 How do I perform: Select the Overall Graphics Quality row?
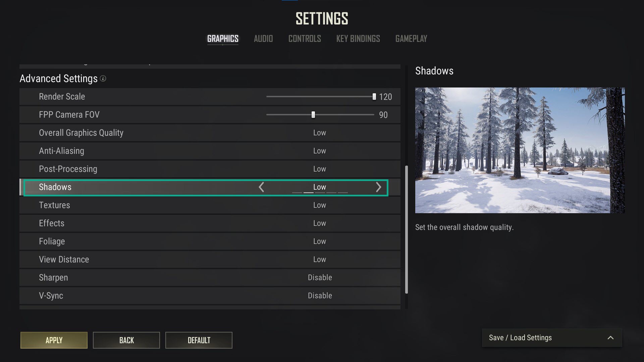pyautogui.click(x=210, y=133)
